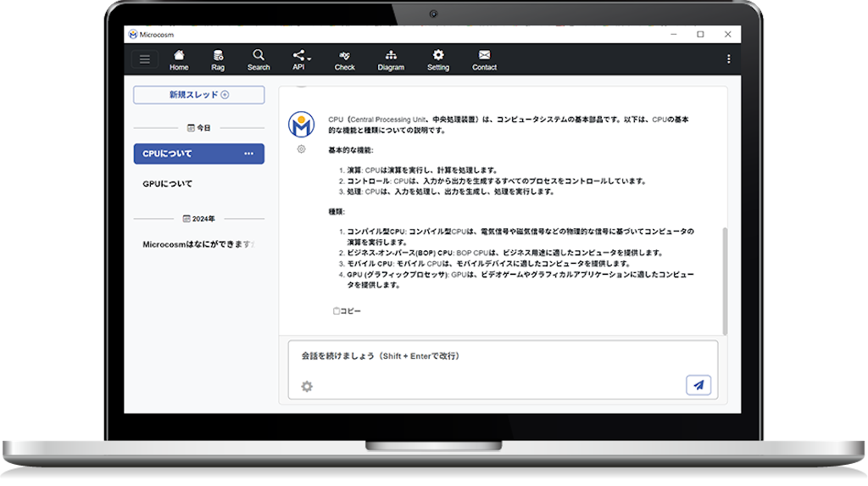
Task: Open the Rag database section
Action: click(218, 59)
